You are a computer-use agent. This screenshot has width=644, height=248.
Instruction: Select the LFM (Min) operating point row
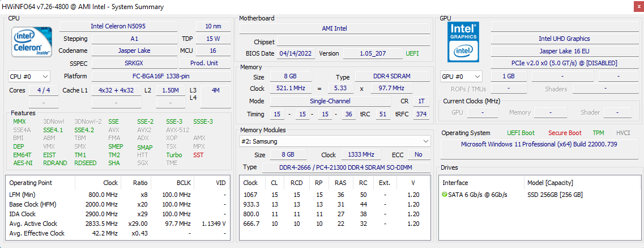(x=118, y=195)
